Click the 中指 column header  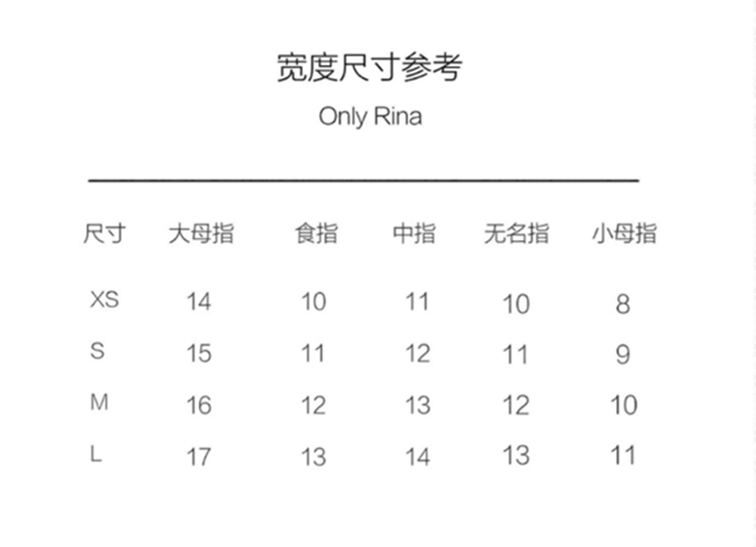(414, 233)
